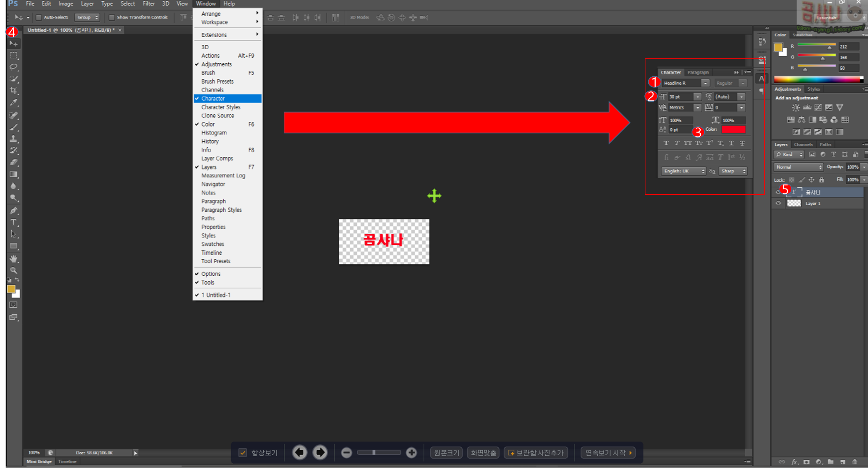Select the Pen tool
The image size is (868, 468).
coord(13,211)
